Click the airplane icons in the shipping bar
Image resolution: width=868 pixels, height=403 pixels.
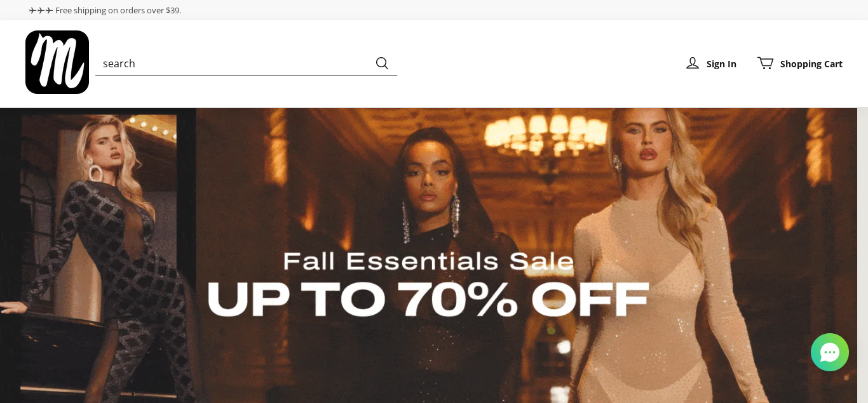tap(41, 10)
